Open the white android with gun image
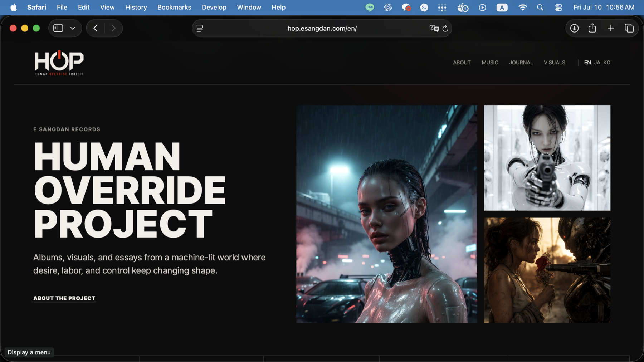The width and height of the screenshot is (644, 362). click(547, 158)
